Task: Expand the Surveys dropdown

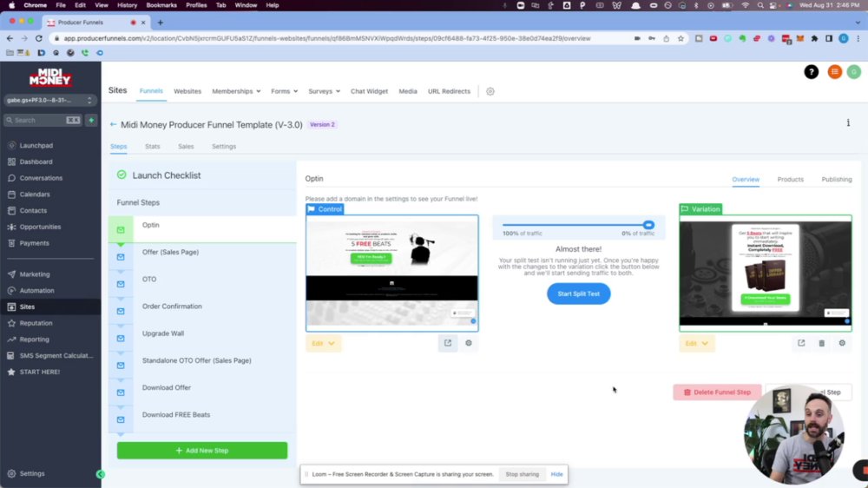Action: (x=324, y=91)
